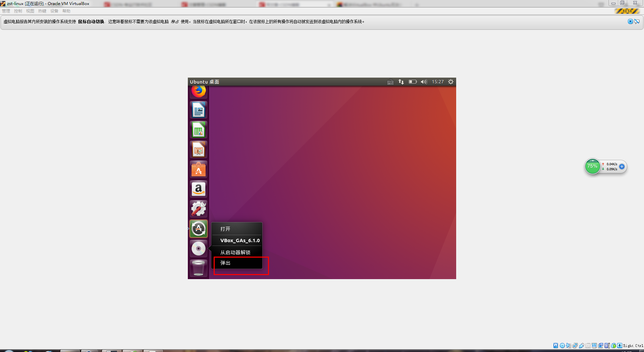This screenshot has height=352, width=644.
Task: Select VBox_GAs_6.1.0 in the context menu
Action: point(237,240)
